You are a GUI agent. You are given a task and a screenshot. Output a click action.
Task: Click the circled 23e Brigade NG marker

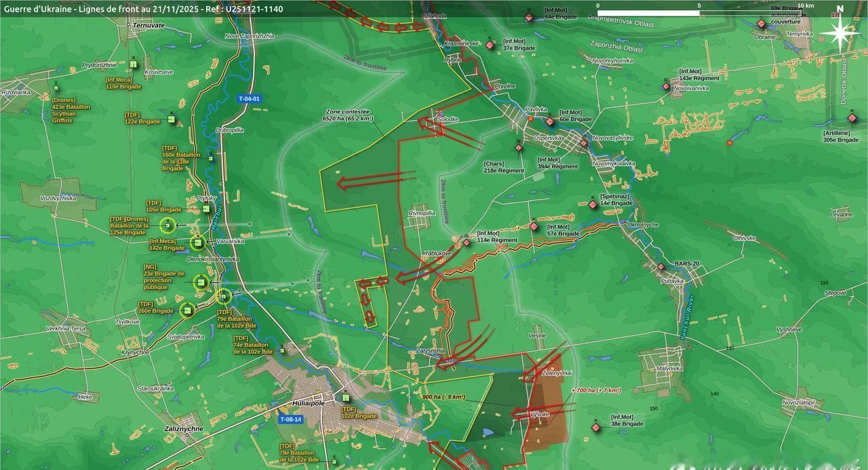(x=201, y=283)
